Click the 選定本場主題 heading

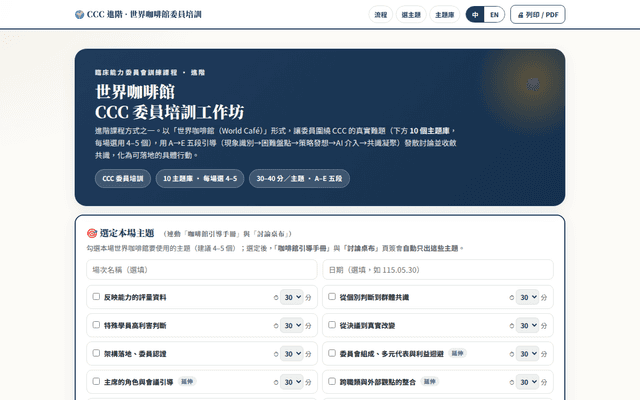(x=127, y=233)
